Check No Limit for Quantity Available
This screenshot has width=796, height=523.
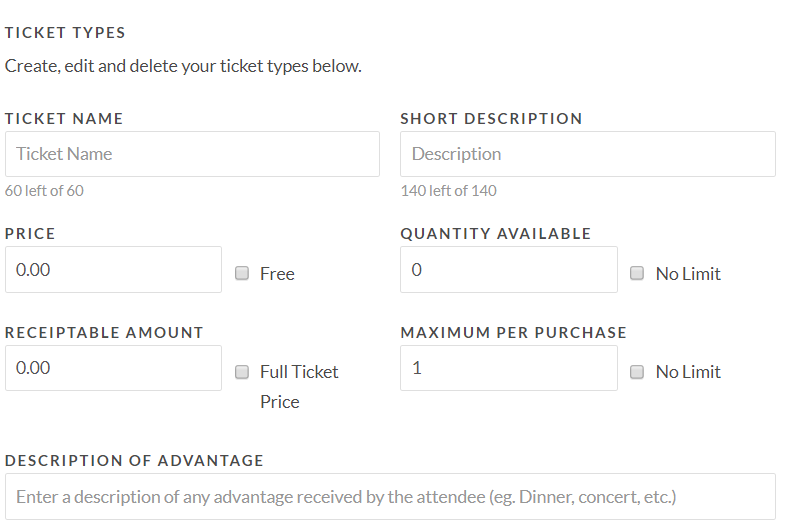(x=638, y=273)
